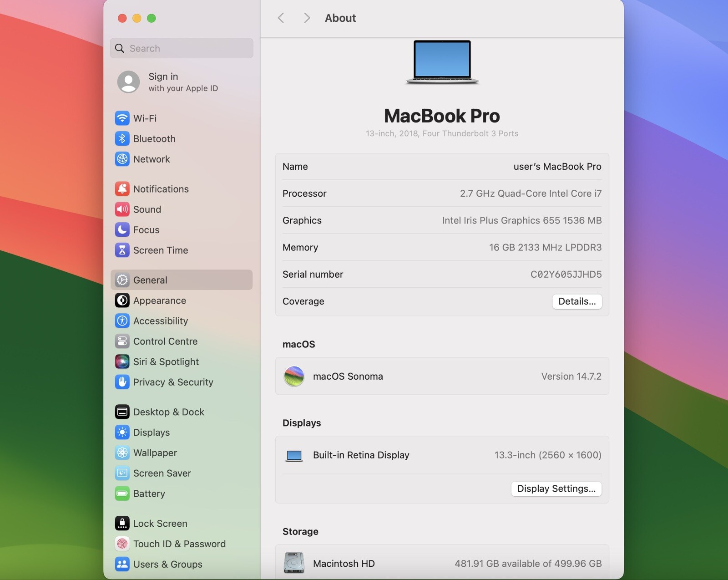Viewport: 728px width, 580px height.
Task: Click the Siri & Spotlight icon
Action: click(x=122, y=362)
